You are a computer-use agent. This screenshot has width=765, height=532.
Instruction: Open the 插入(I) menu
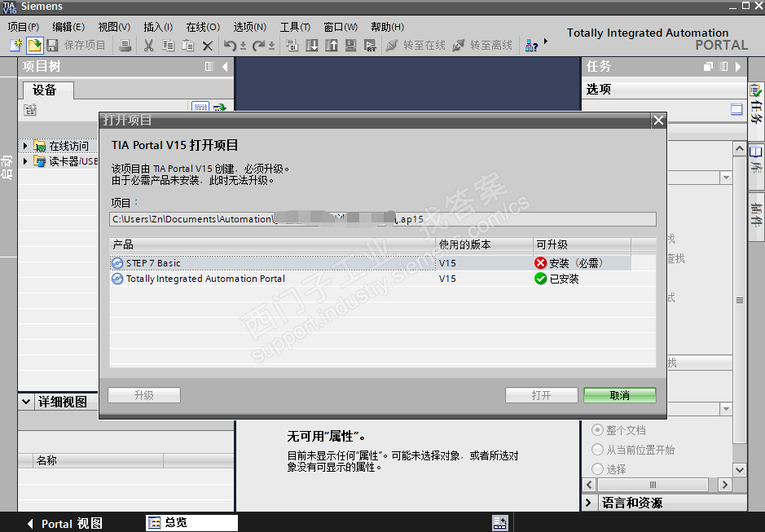[x=158, y=27]
